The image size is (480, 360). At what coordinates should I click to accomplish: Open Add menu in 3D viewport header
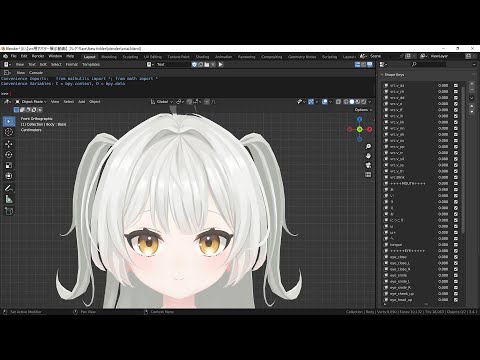click(x=81, y=102)
